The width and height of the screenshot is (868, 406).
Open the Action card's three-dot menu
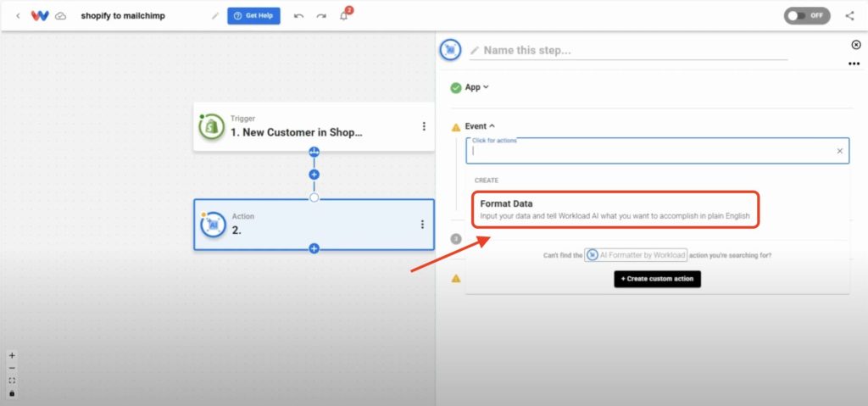click(422, 225)
